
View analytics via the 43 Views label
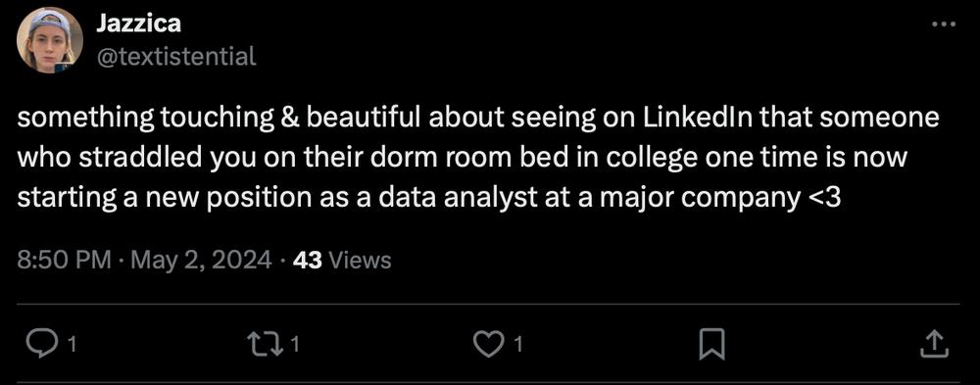341,260
